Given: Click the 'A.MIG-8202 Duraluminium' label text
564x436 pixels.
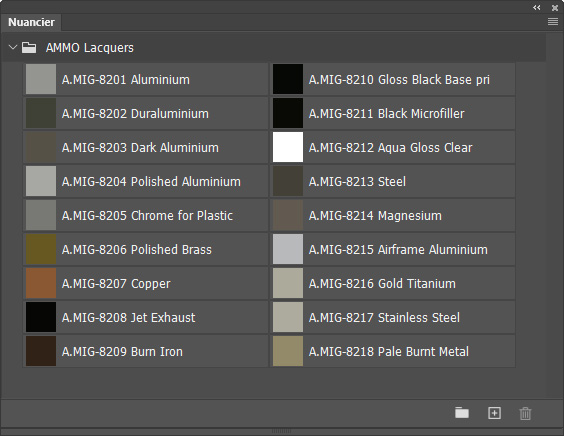Looking at the screenshot, I should pyautogui.click(x=135, y=114).
